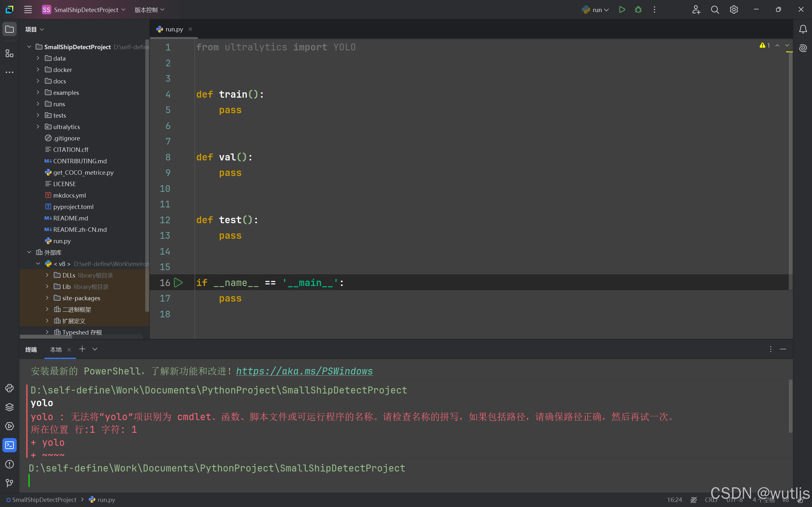Open Search Everywhere magnifier
The height and width of the screenshot is (507, 812).
click(x=715, y=10)
